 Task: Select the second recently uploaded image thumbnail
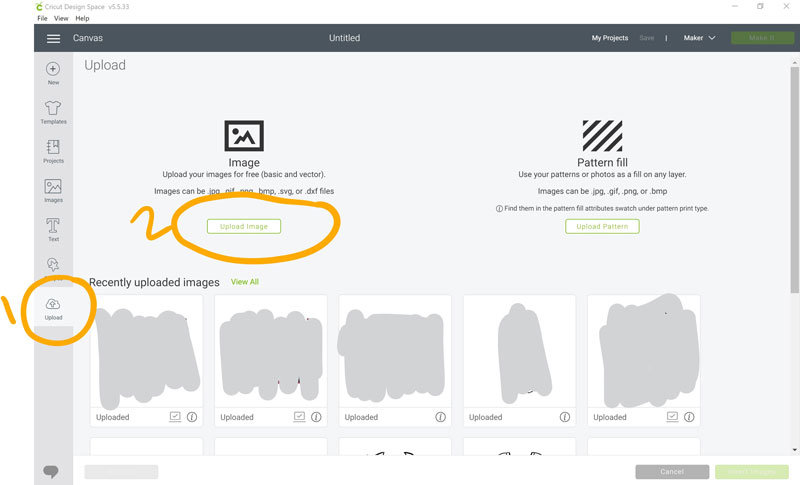coord(271,351)
